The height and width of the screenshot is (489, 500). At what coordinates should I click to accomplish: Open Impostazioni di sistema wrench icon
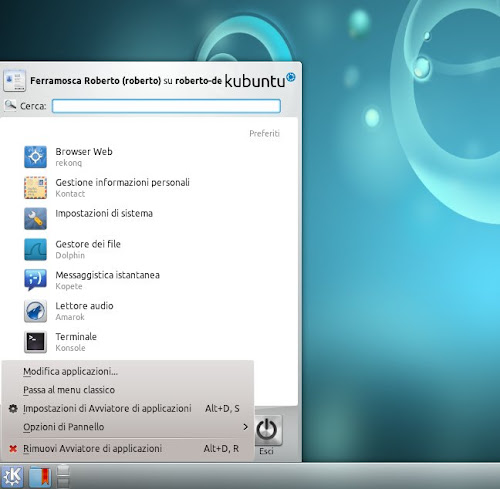[35, 218]
